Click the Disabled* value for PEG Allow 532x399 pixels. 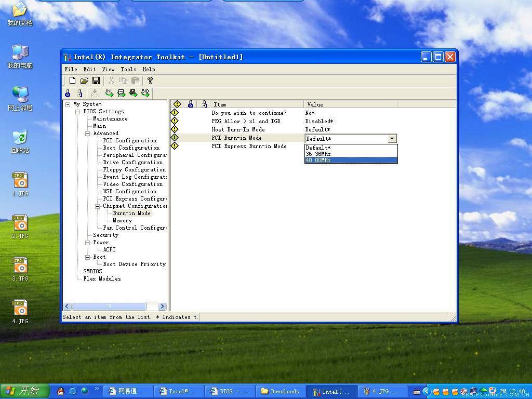click(x=320, y=121)
